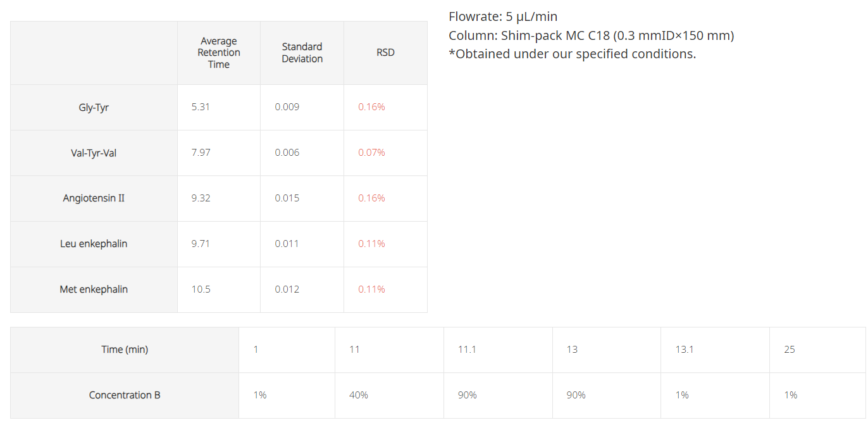Click the Time (min) row header
This screenshot has height=425, width=868.
pyautogui.click(x=125, y=350)
